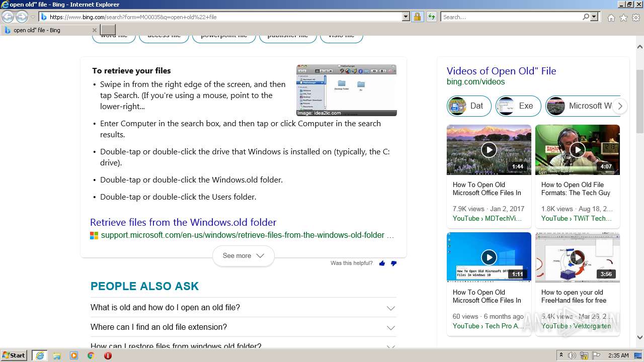
Task: Filter videos by Exe chip
Action: pyautogui.click(x=518, y=106)
